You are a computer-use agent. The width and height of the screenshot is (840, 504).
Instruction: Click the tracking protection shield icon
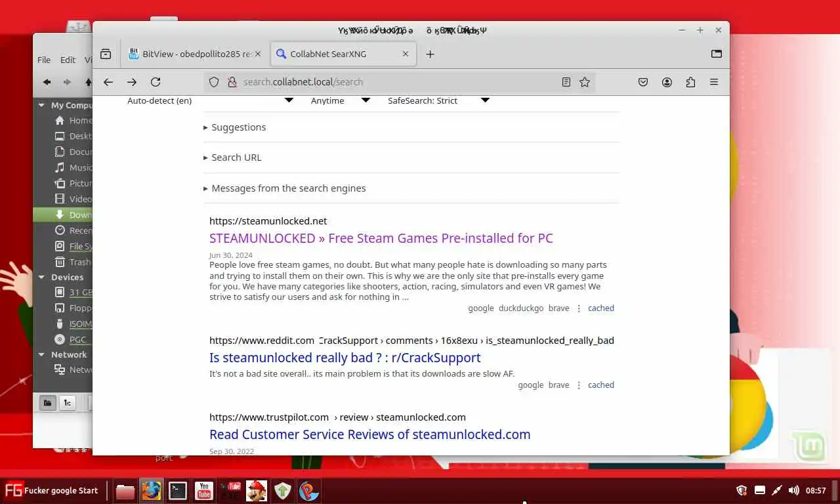(214, 82)
